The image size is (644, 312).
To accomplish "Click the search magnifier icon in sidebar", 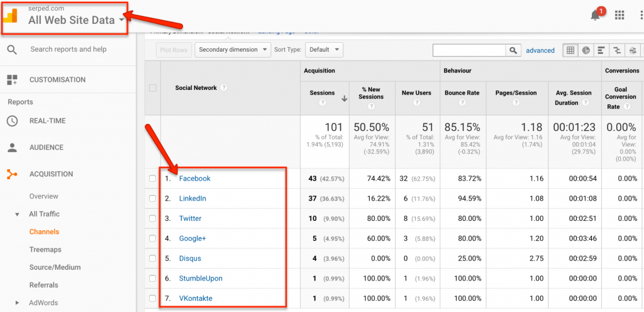I will [x=13, y=50].
